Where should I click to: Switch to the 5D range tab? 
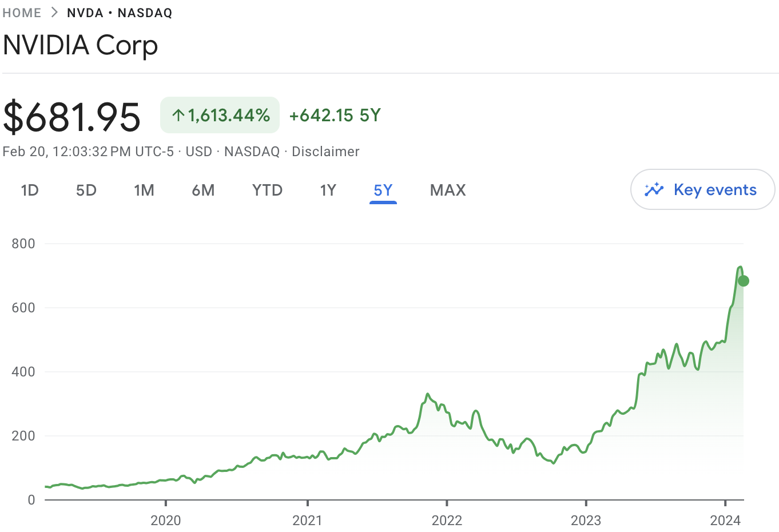coord(86,190)
